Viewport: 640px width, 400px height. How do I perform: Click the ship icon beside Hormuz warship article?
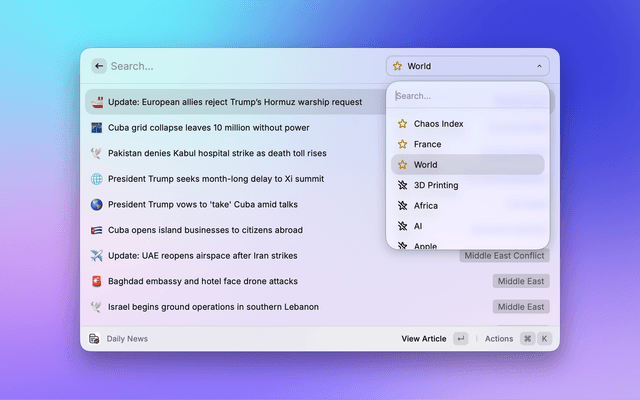click(x=97, y=102)
